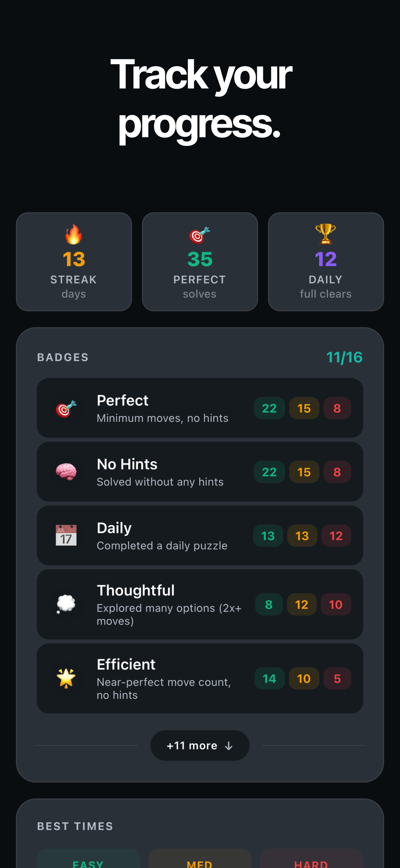This screenshot has height=868, width=400.
Task: Tap the fire streak icon
Action: pos(73,234)
